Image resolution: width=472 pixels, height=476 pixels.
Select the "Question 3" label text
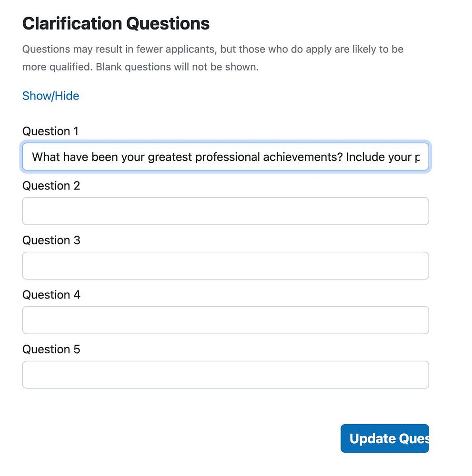pyautogui.click(x=51, y=240)
